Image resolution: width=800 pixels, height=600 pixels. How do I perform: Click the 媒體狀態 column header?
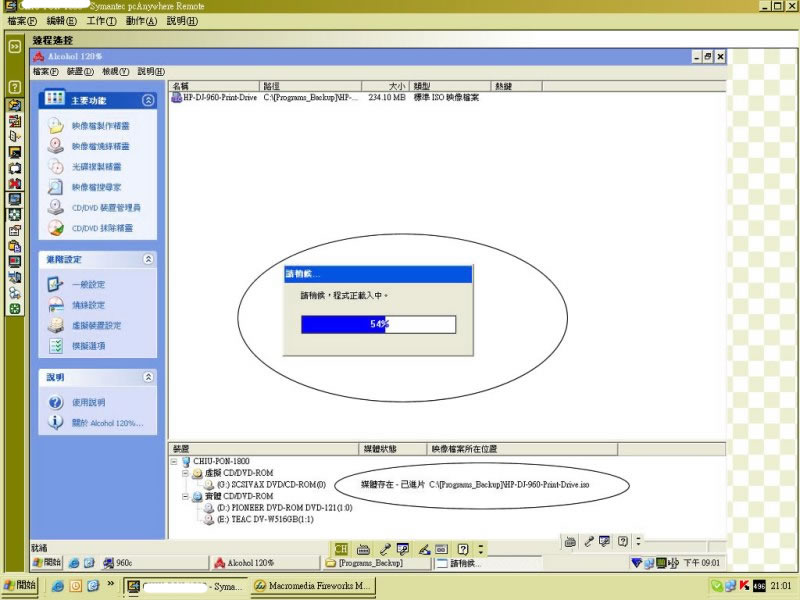[x=392, y=449]
